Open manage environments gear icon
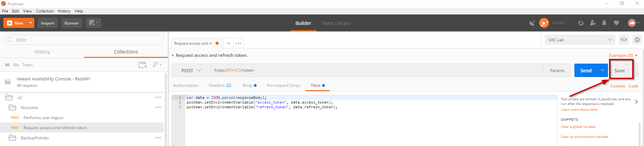This screenshot has height=146, width=644. pyautogui.click(x=637, y=40)
